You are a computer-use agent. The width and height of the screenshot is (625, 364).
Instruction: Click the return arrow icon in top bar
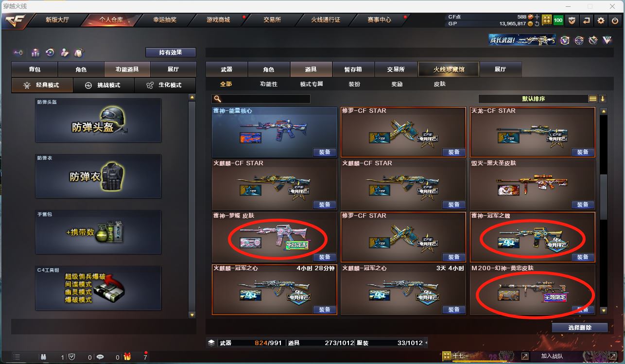587,20
